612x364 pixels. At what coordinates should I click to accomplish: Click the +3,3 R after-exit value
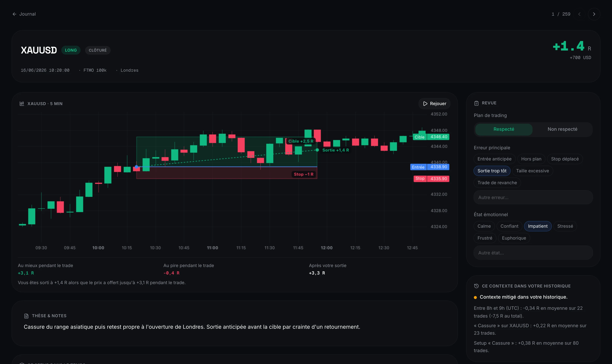tap(317, 273)
